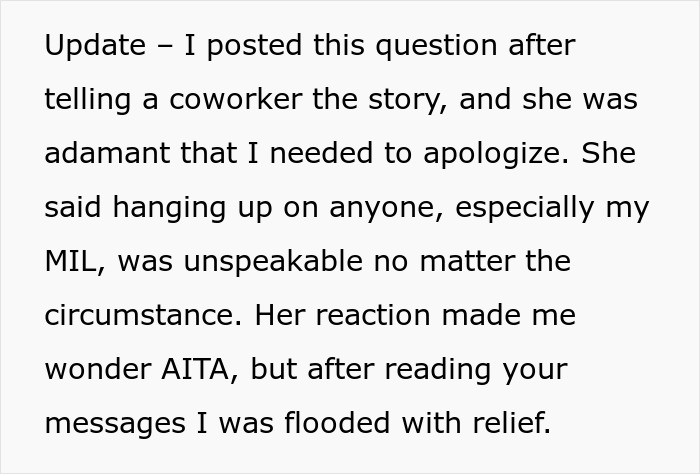
Task: Click the word "posted" in the first line
Action: (x=247, y=46)
